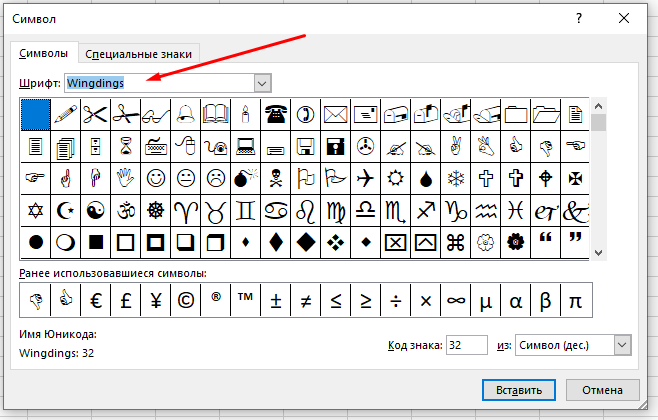This screenshot has width=658, height=420.
Task: Open the Шрифт font dropdown arrow
Action: tap(262, 83)
